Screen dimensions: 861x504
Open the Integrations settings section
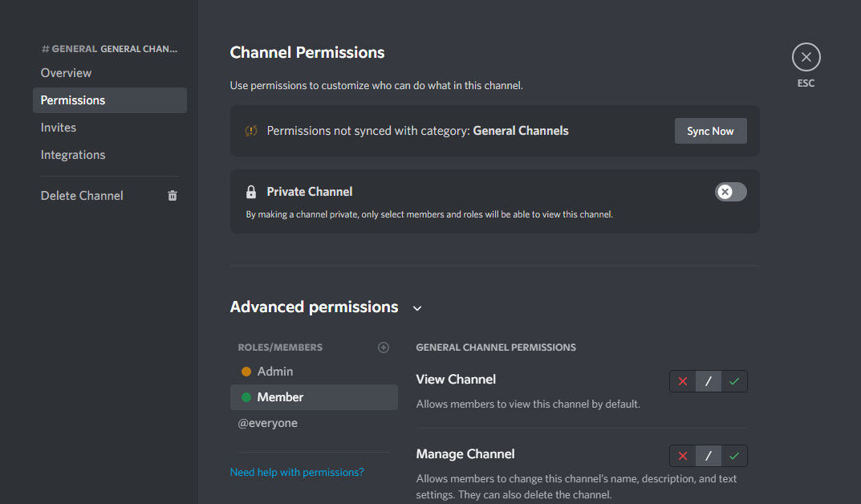pos(73,154)
